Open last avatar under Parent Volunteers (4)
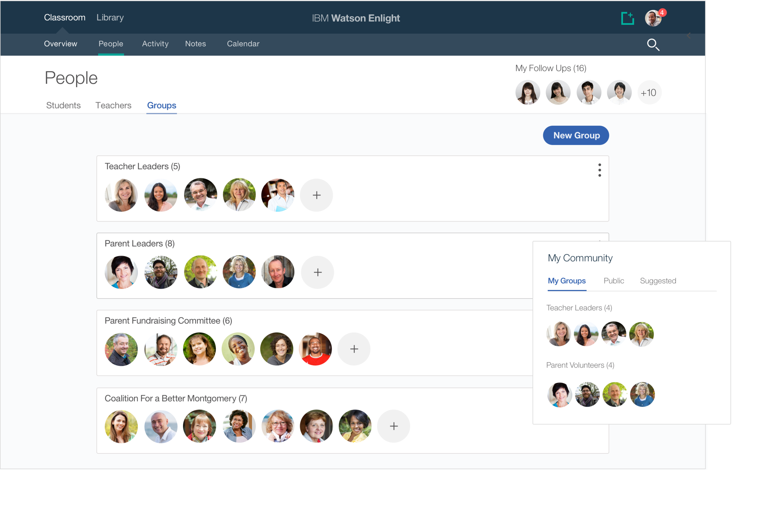 pyautogui.click(x=642, y=394)
